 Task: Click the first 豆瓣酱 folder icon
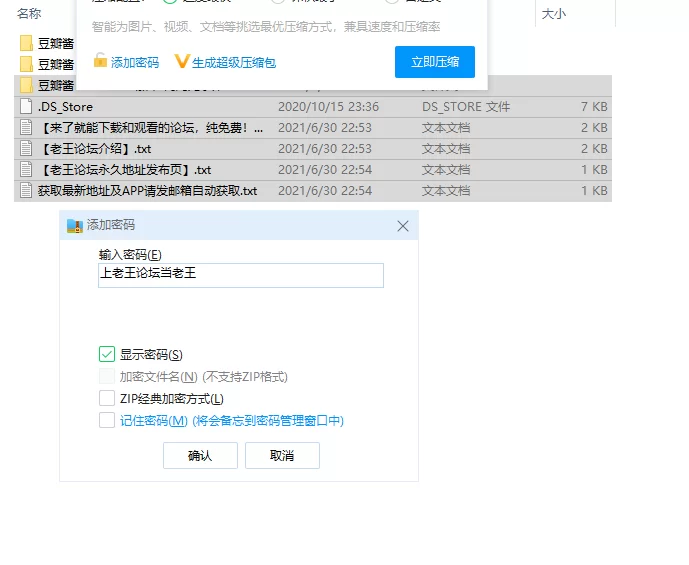click(26, 43)
